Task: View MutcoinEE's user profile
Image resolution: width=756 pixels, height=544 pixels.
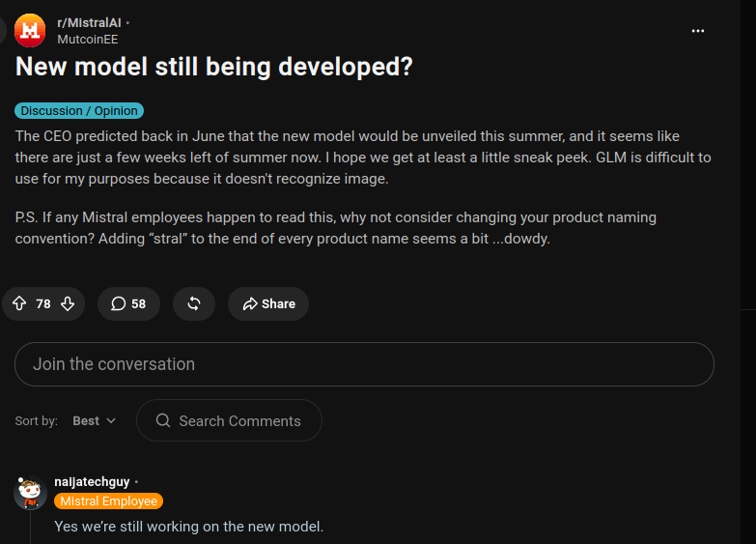Action: pos(88,40)
